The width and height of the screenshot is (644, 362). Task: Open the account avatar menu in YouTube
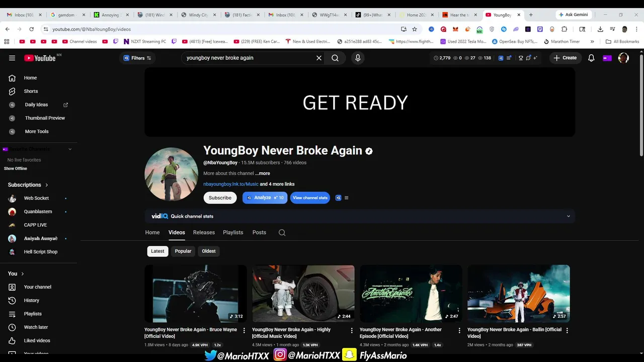623,58
